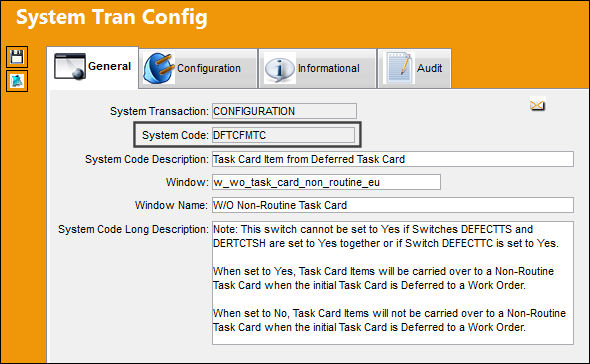The width and height of the screenshot is (590, 364).
Task: Click the Window Name label
Action: click(171, 205)
